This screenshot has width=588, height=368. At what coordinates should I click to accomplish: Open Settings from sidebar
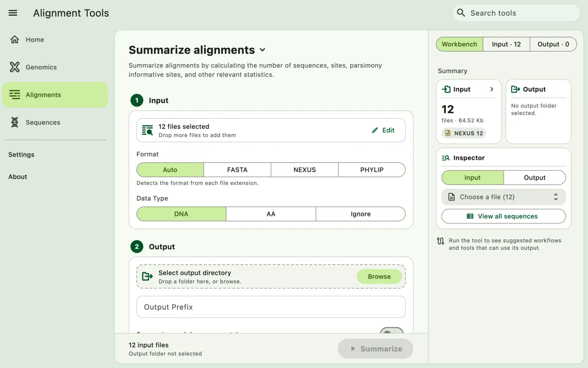click(21, 155)
